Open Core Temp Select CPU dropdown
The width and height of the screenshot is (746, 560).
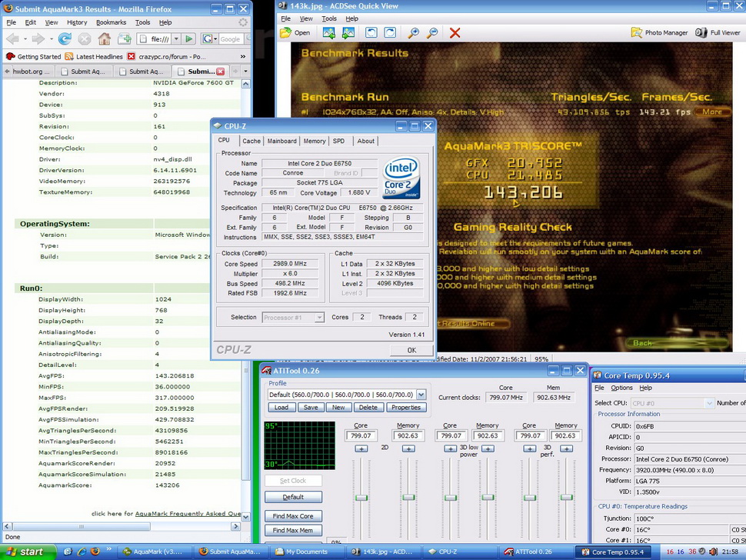click(x=709, y=404)
